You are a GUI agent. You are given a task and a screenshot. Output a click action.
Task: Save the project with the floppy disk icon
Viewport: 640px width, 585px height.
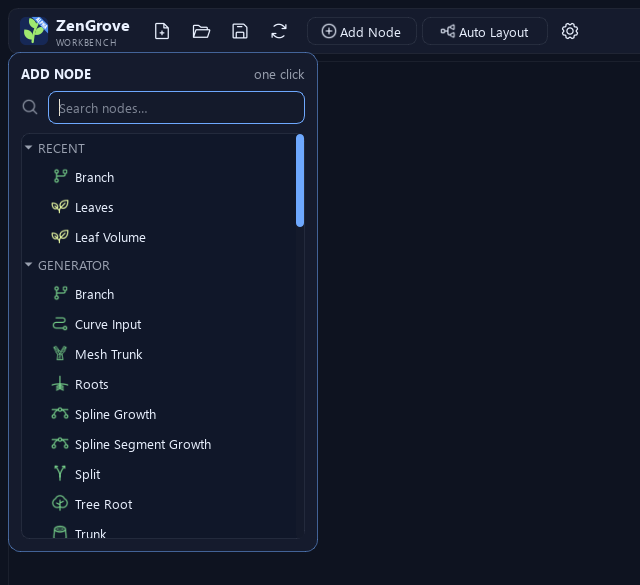240,31
